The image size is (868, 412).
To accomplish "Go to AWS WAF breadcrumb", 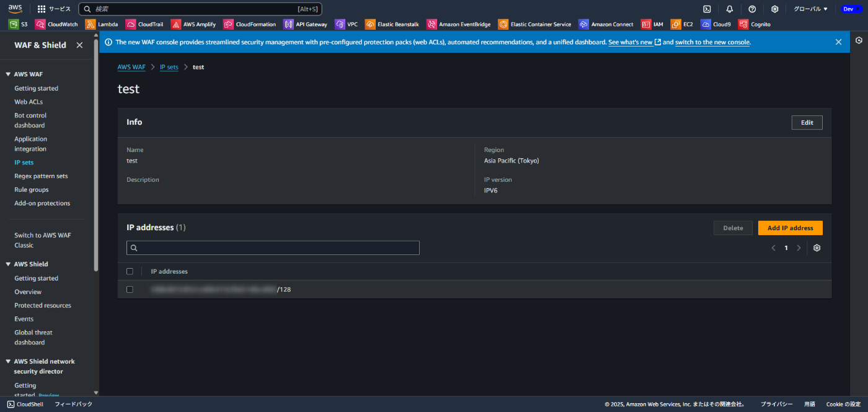I will point(131,67).
